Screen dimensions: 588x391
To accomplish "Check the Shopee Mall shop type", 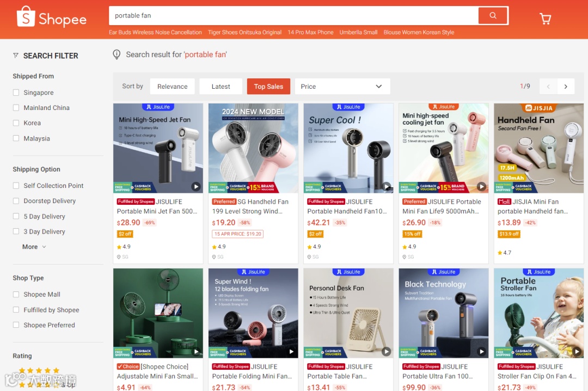I will (16, 295).
